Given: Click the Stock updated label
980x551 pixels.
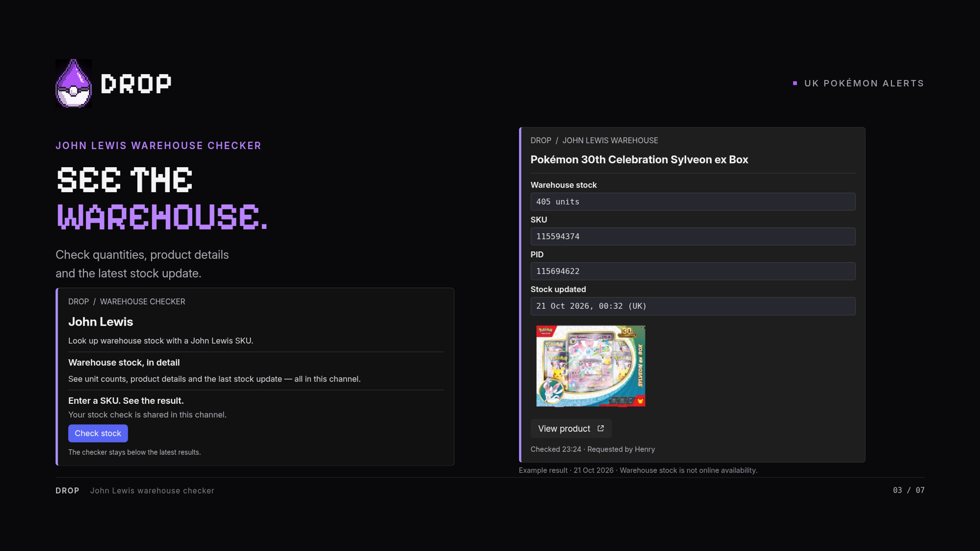Looking at the screenshot, I should 558,289.
